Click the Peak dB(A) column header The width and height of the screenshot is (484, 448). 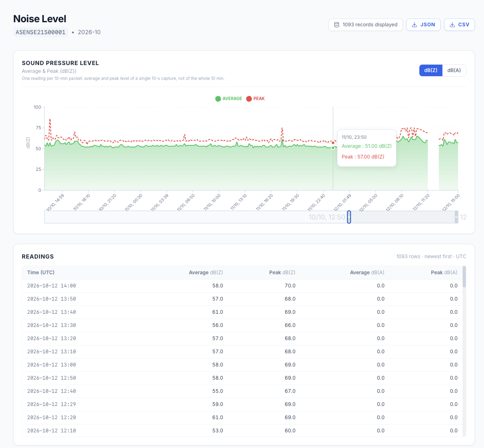pos(444,272)
